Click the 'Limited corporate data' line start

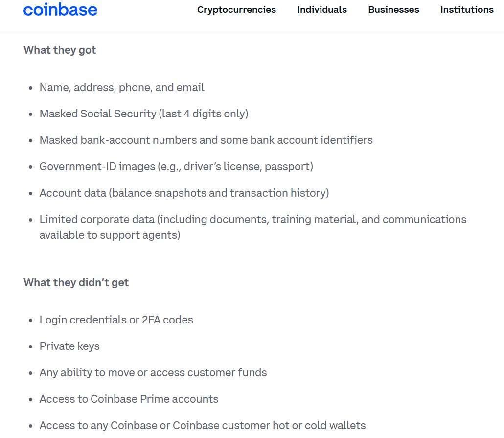[x=253, y=219]
